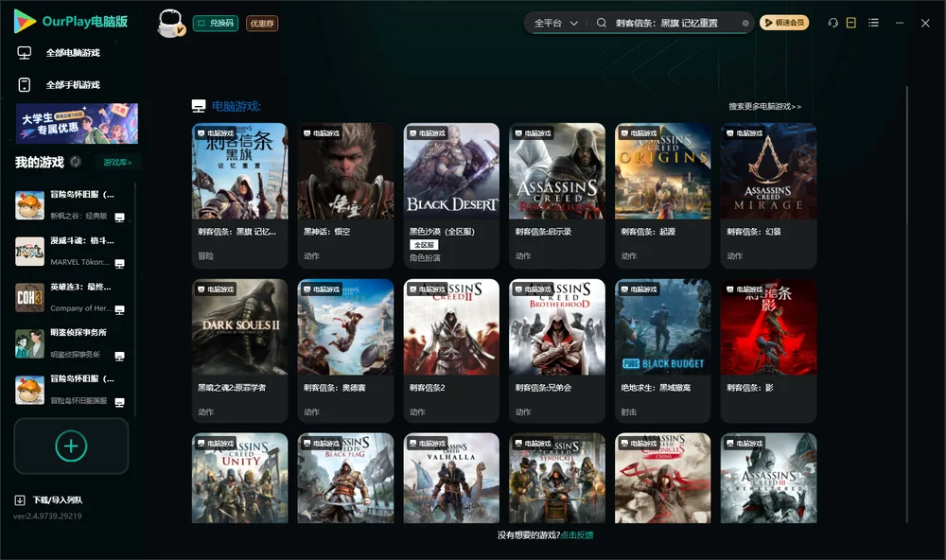Open the 黑神话: 悟空 game card
The width and height of the screenshot is (946, 560).
click(345, 196)
